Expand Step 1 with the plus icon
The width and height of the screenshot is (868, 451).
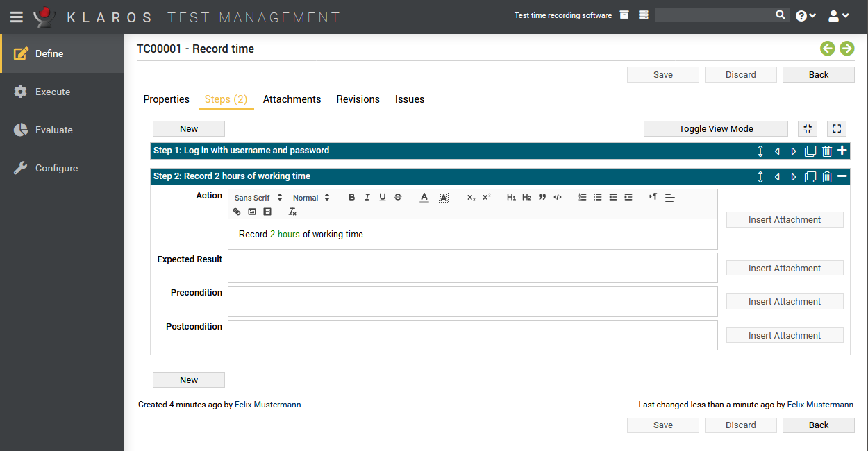tap(842, 150)
